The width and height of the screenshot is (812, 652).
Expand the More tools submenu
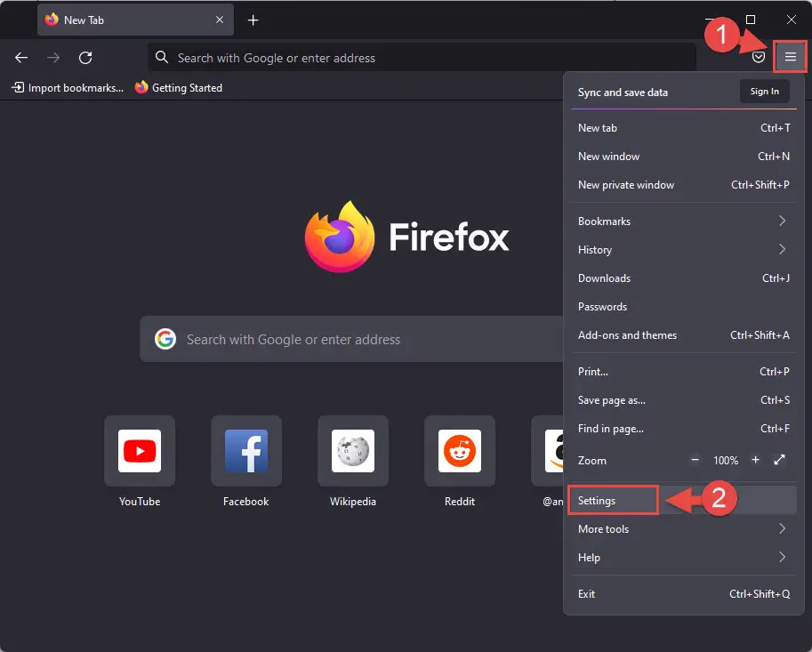[684, 528]
